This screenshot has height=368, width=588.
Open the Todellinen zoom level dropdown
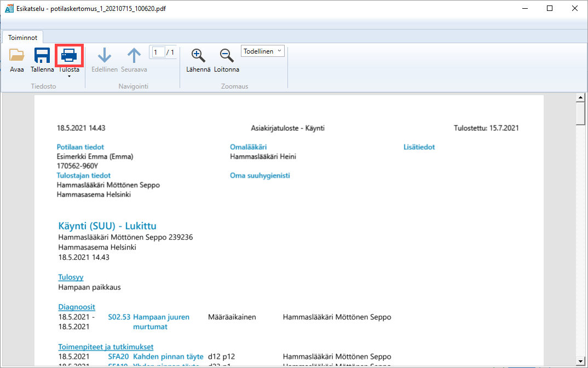[262, 51]
